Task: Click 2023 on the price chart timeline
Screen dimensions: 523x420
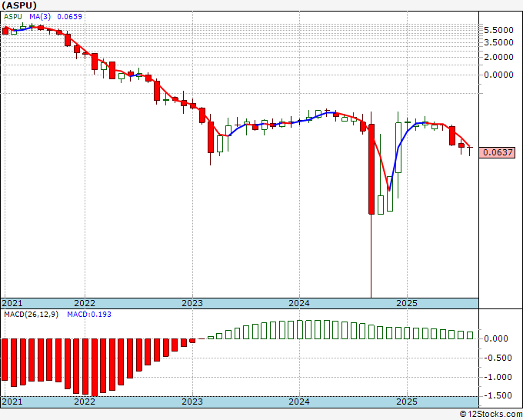Action: coord(192,303)
